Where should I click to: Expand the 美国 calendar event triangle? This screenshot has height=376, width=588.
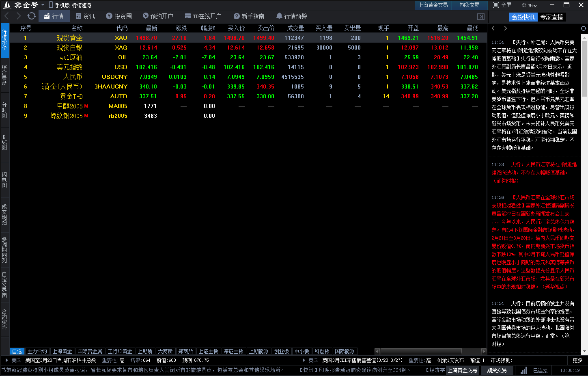[7, 360]
